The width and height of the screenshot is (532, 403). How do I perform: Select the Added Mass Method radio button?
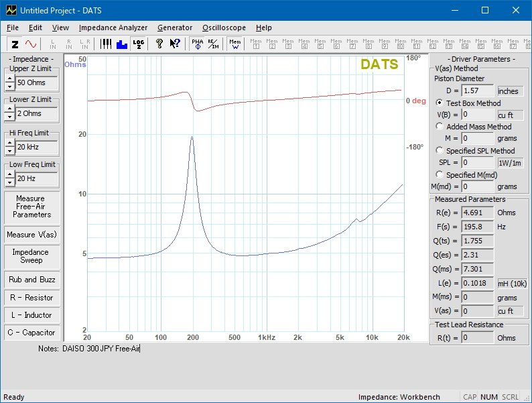coord(440,126)
